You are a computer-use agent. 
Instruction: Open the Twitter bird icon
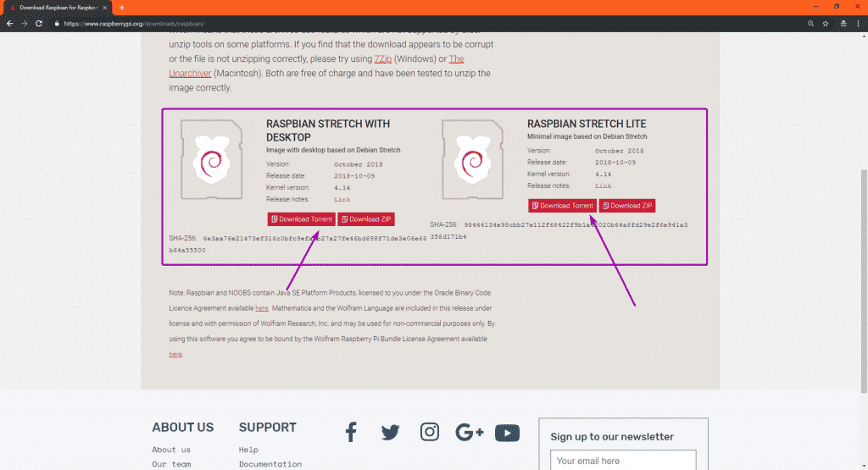[x=390, y=433]
